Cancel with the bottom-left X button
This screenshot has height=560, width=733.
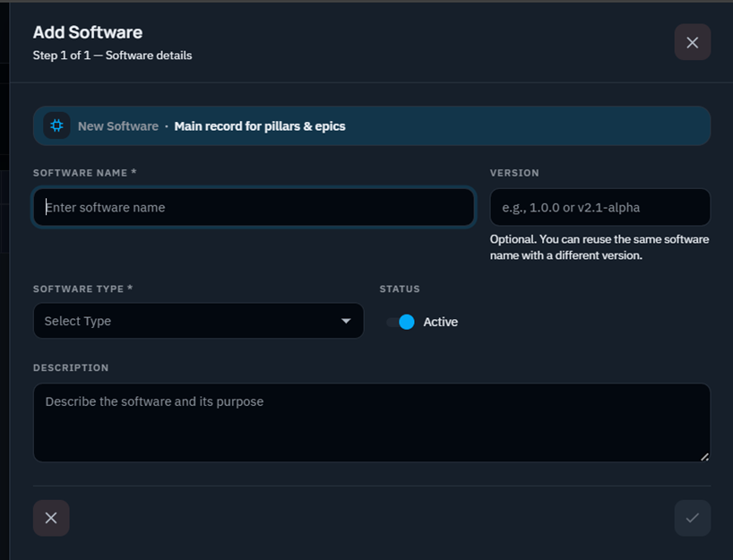(51, 518)
